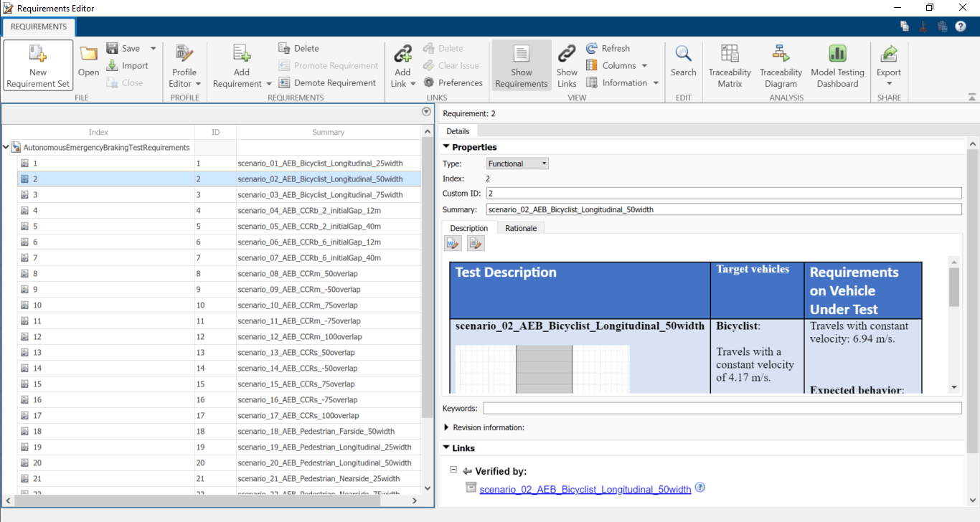
Task: Expand the Revision information section
Action: point(447,427)
